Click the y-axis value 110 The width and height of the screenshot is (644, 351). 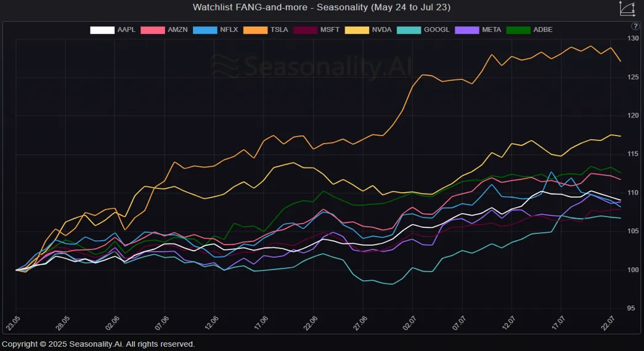pyautogui.click(x=633, y=193)
